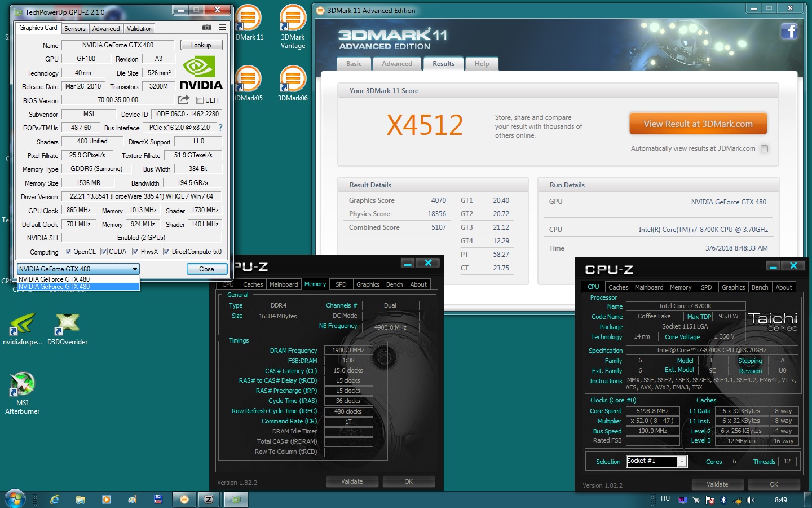The height and width of the screenshot is (508, 812).
Task: Toggle the UEFI checkbox in GPU-Z
Action: point(200,100)
